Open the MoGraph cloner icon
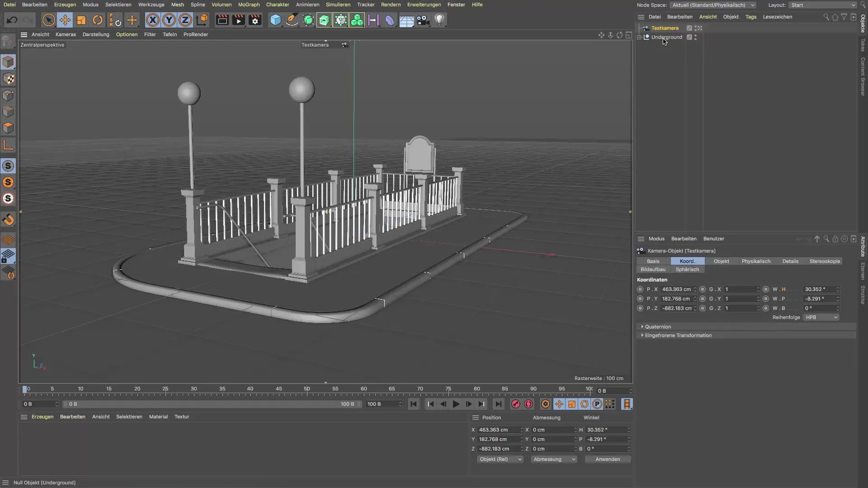This screenshot has width=868, height=488. pyautogui.click(x=357, y=20)
